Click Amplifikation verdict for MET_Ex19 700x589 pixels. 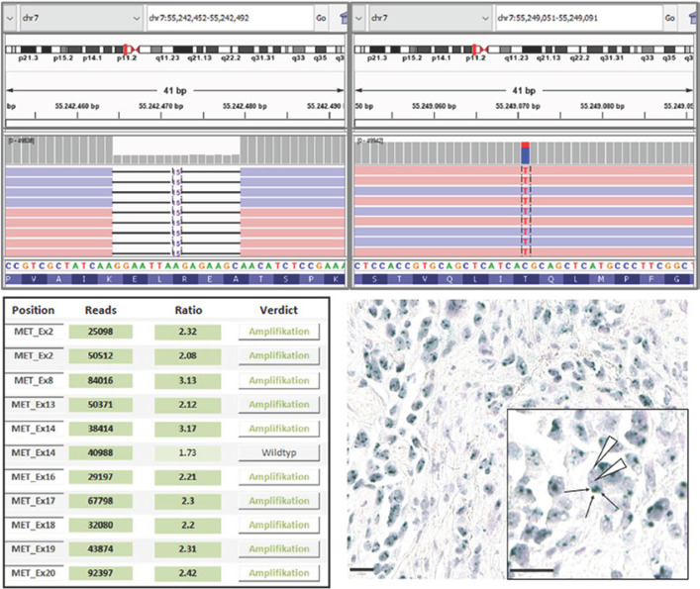tap(279, 549)
